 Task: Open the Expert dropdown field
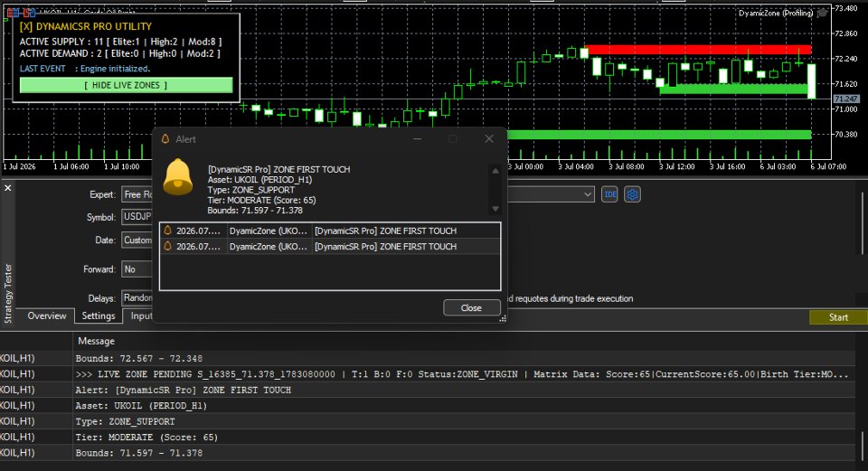(x=137, y=194)
